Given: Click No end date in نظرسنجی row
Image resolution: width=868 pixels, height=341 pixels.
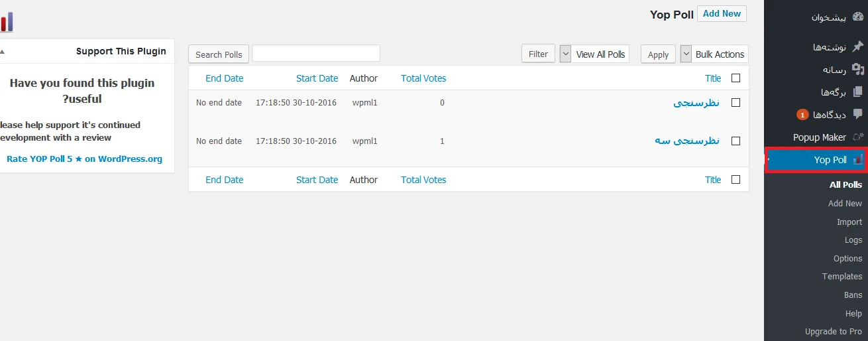Looking at the screenshot, I should (x=219, y=103).
